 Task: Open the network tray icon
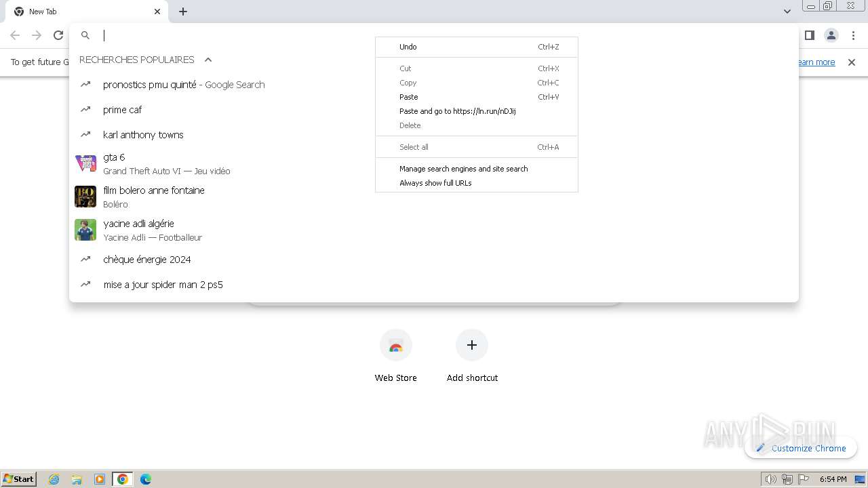(x=787, y=479)
